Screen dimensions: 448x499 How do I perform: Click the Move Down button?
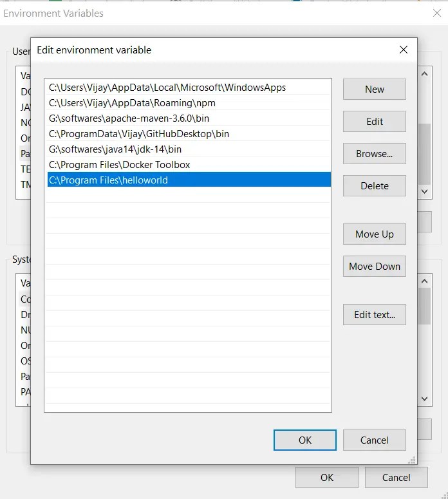click(374, 267)
